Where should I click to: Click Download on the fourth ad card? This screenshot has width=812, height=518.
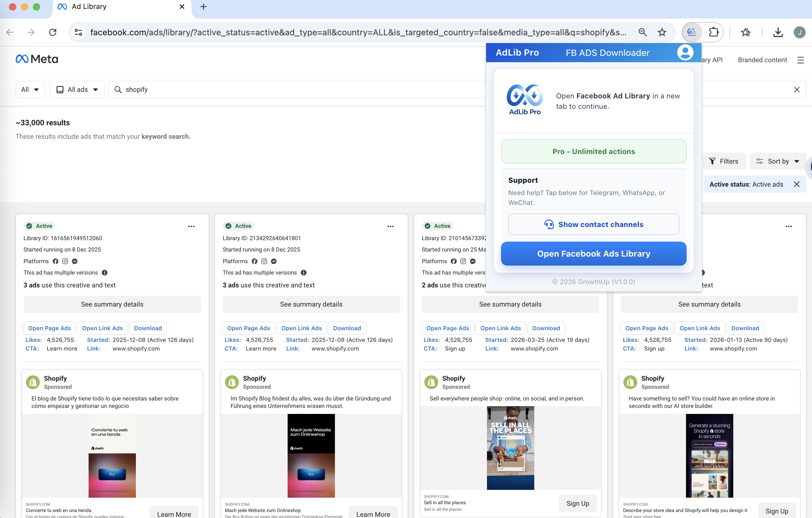tap(745, 328)
